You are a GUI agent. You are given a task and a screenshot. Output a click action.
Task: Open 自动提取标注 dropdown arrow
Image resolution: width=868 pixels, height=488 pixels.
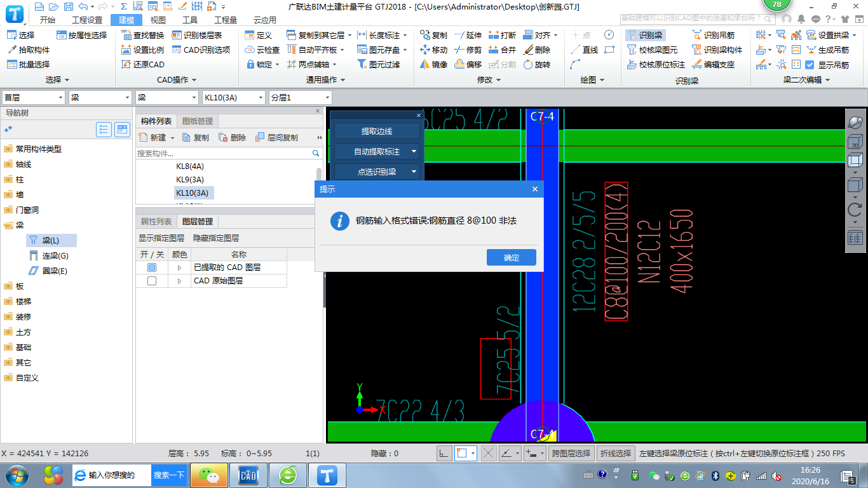[414, 152]
